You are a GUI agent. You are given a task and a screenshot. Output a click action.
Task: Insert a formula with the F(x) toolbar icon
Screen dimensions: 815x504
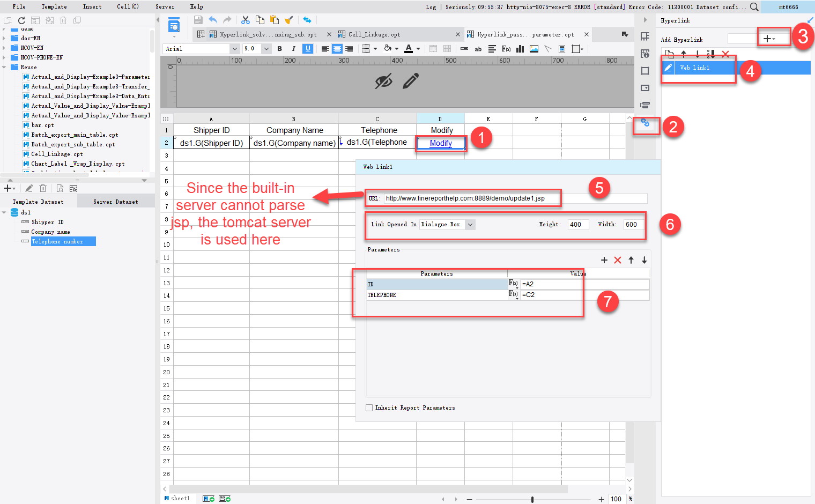pos(506,49)
